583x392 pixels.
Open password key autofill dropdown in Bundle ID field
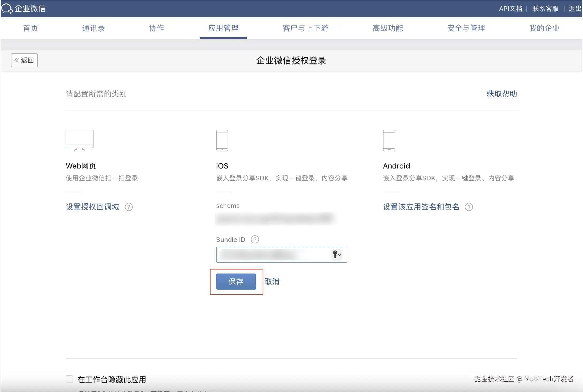click(337, 254)
